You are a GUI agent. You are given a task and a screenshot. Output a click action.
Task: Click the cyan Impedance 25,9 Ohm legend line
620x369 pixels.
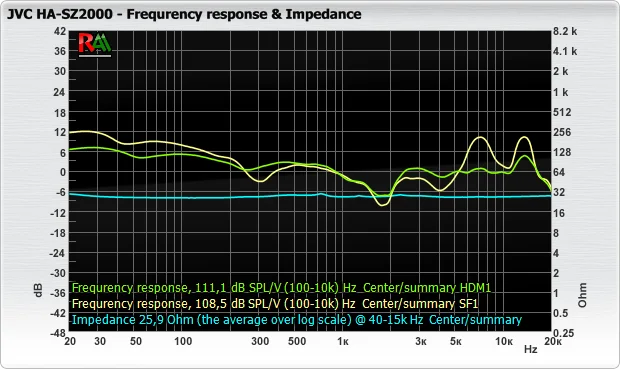297,320
